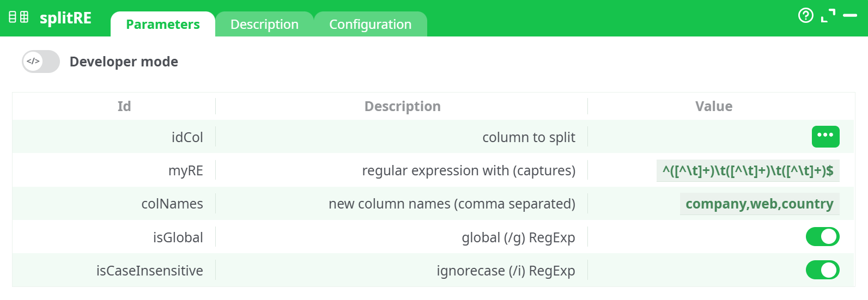868x300 pixels.
Task: Disable the isCaseInsensitive toggle
Action: (822, 270)
